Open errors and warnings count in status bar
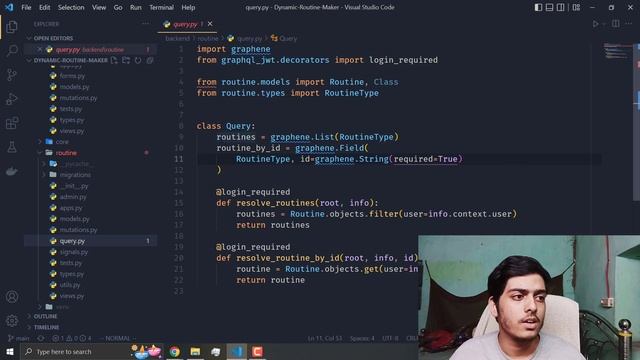Screen dimensions: 640x360 coord(72,338)
